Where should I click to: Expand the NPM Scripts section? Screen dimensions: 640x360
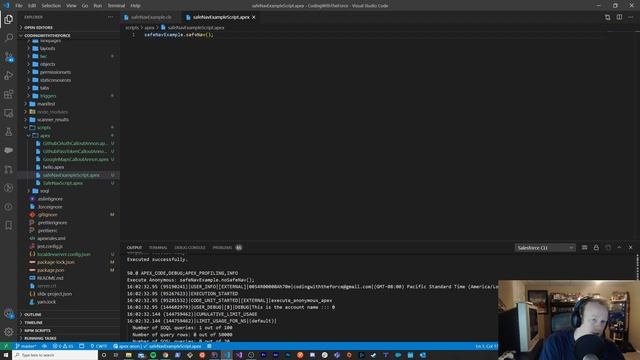(69, 331)
